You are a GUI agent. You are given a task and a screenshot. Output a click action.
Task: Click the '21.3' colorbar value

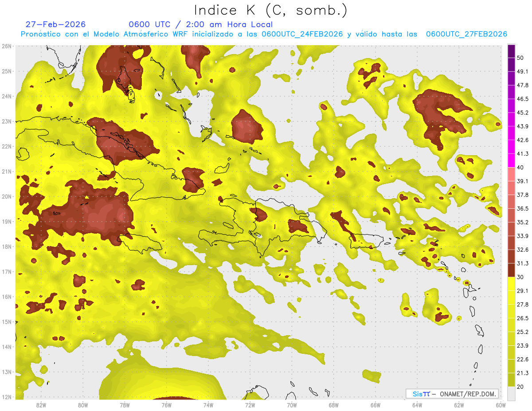(522, 373)
